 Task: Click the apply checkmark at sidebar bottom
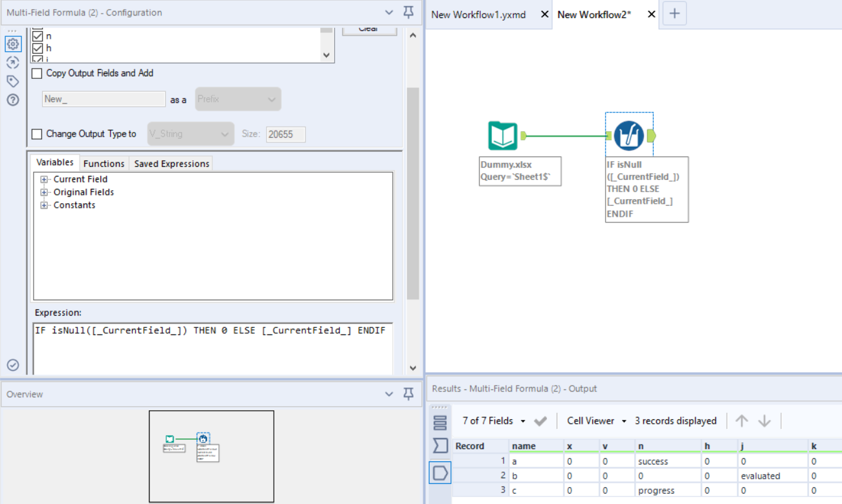12,364
